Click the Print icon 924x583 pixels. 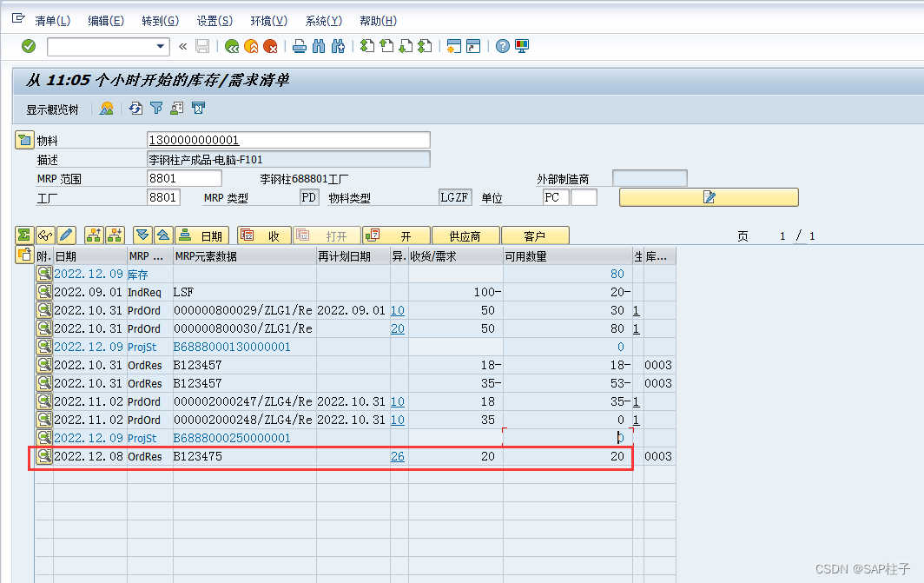300,46
